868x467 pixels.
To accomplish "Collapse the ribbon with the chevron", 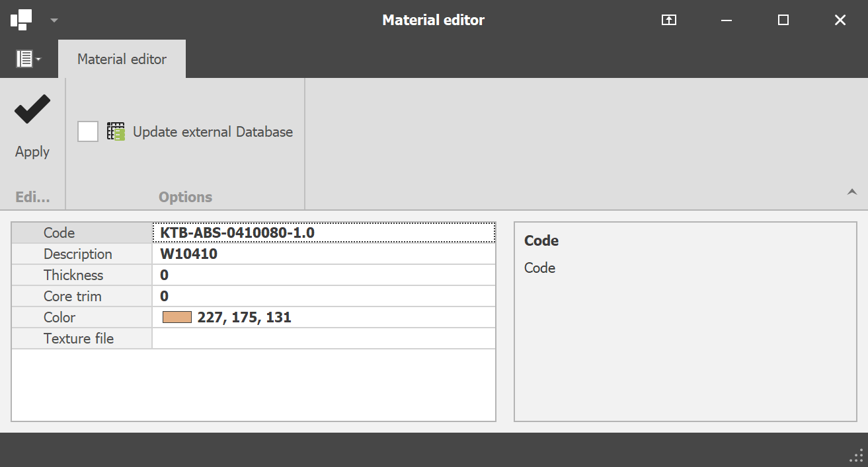I will [x=852, y=192].
